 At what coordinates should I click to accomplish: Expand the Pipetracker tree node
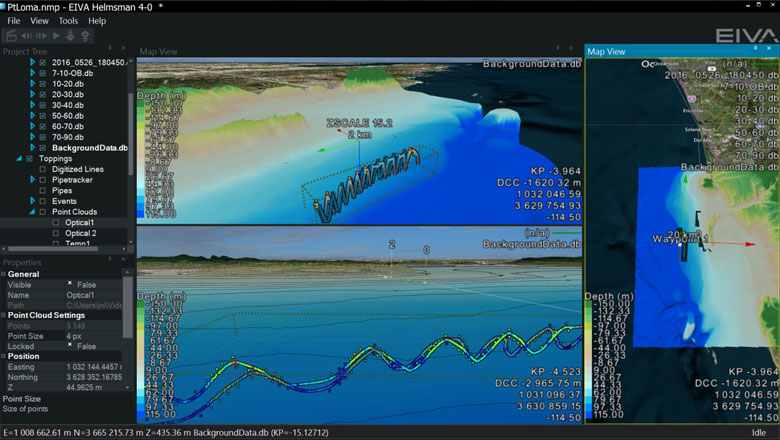(x=32, y=180)
